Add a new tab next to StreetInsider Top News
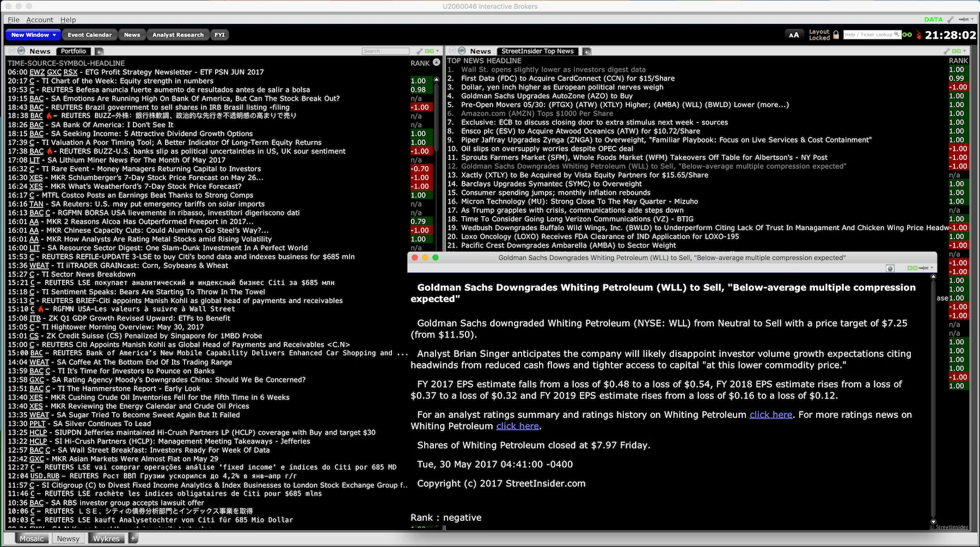 (x=586, y=52)
